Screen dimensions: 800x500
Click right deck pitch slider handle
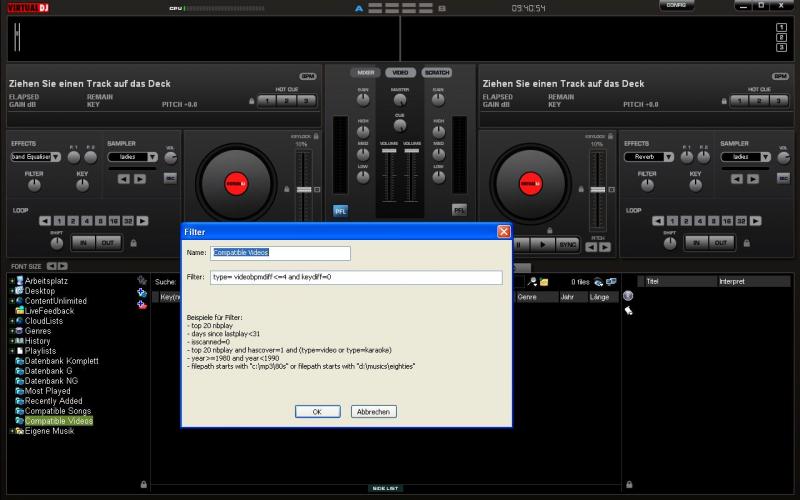pos(598,190)
